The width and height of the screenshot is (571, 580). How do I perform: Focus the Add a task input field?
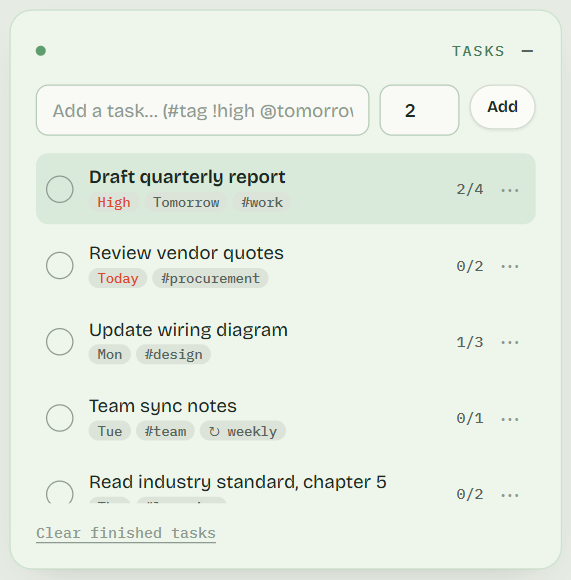click(203, 110)
